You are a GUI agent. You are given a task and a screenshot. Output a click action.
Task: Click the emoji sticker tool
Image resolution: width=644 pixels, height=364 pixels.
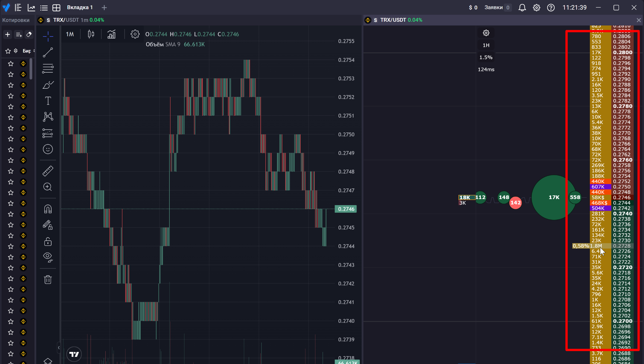pyautogui.click(x=48, y=149)
